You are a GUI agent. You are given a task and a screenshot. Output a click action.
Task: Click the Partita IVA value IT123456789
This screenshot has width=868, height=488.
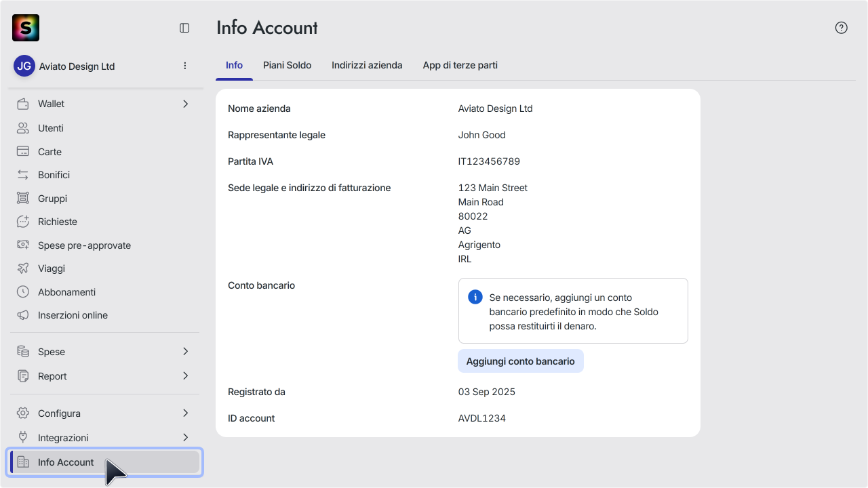(x=489, y=161)
